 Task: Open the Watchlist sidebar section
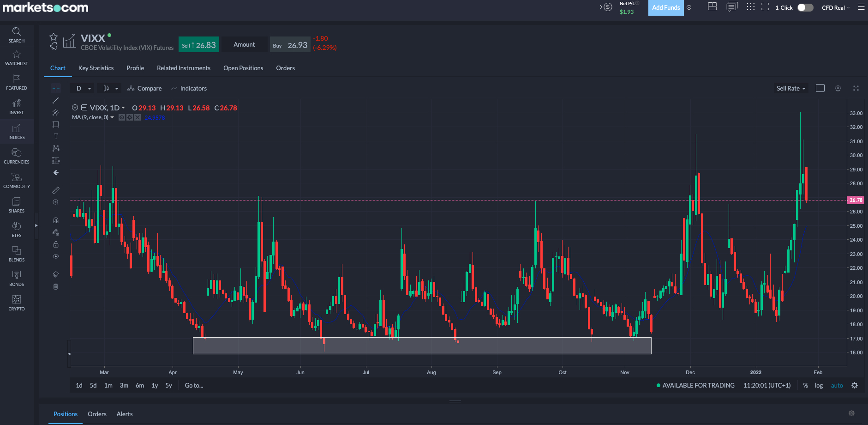pos(17,58)
